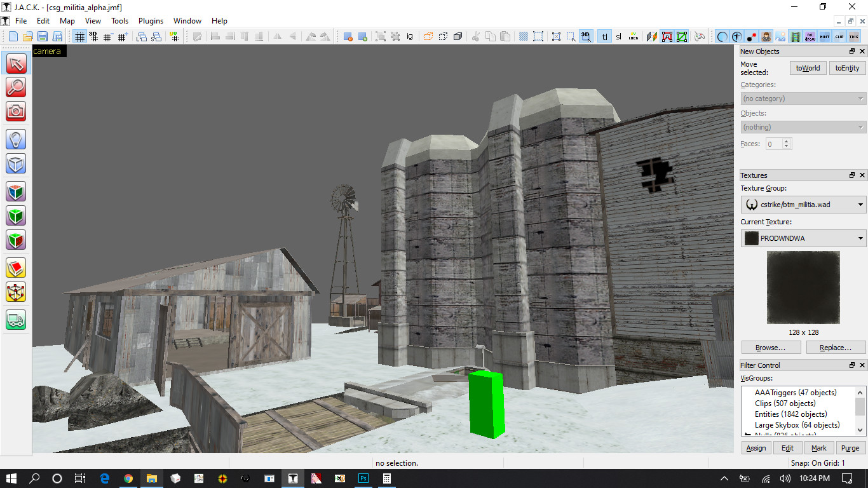
Task: Open the Tools menu
Action: [120, 21]
